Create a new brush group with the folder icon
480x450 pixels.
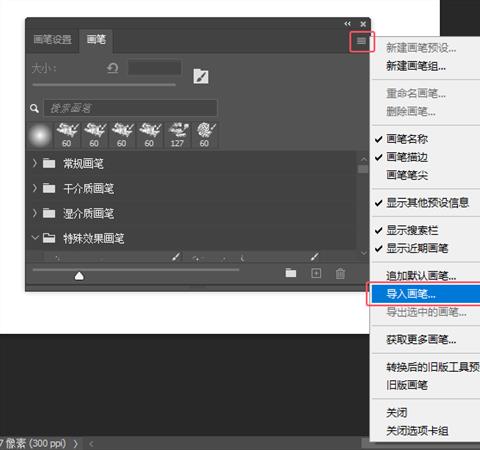(291, 273)
